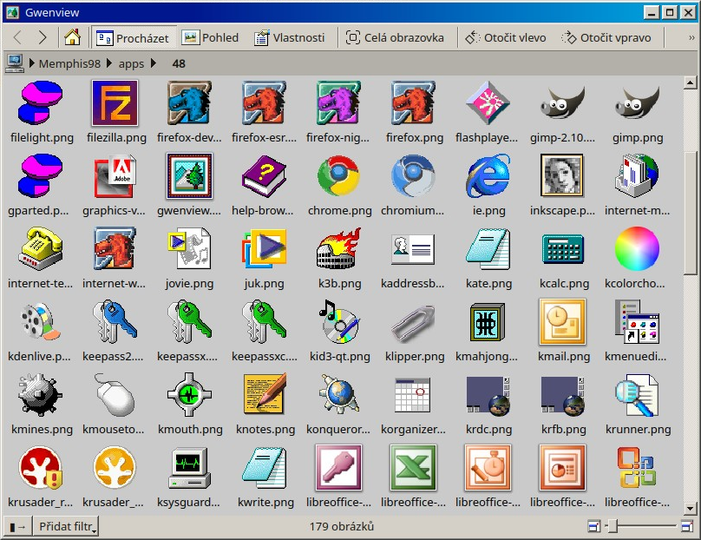The image size is (701, 540).
Task: Switch to Pohled view mode
Action: coord(210,38)
